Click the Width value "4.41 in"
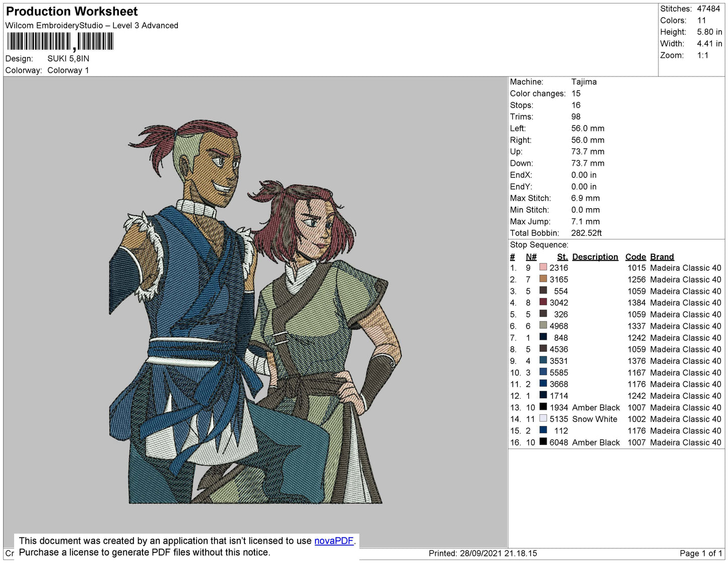Viewport: 728px width, 563px height. pyautogui.click(x=709, y=43)
